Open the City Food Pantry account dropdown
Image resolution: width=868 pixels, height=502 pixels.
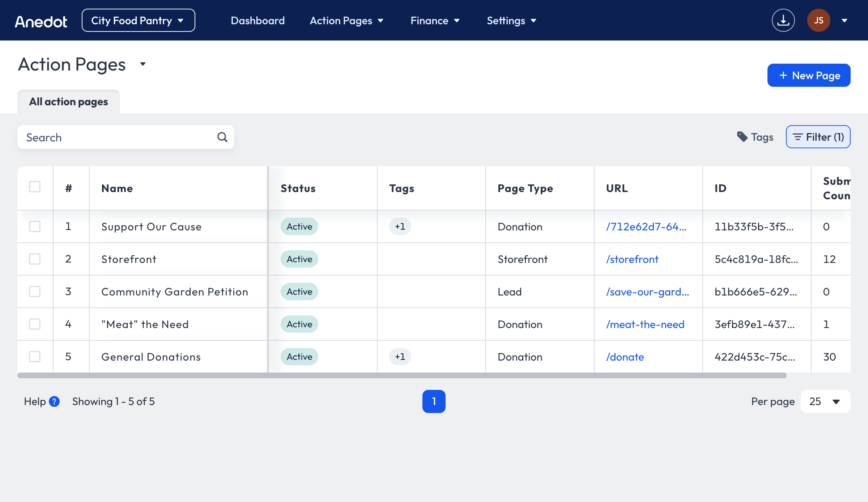(x=138, y=21)
